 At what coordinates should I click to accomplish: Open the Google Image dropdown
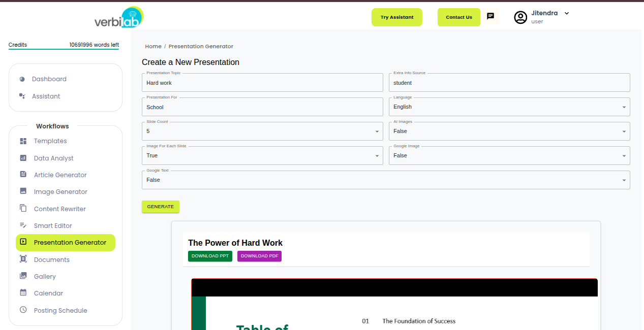pos(509,155)
